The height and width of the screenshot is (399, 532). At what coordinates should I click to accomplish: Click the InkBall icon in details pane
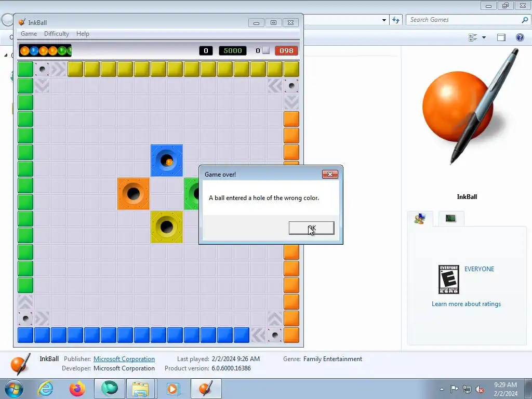(x=20, y=364)
